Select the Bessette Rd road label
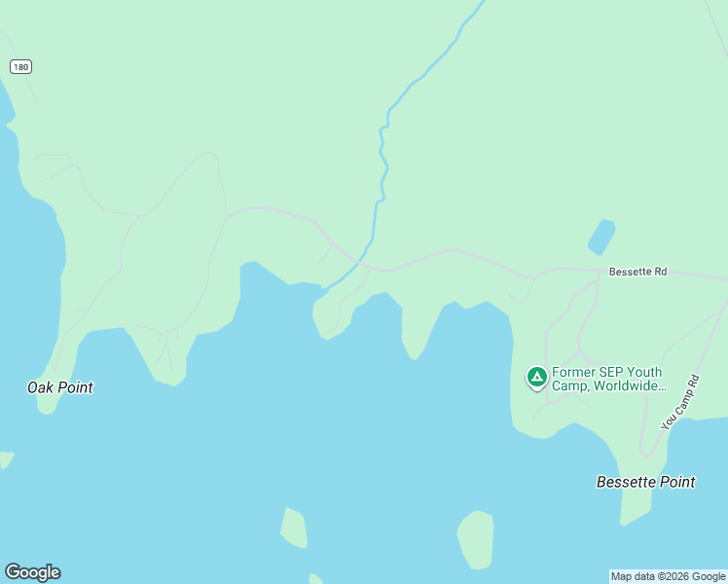Screen dimensions: 728x584 pyautogui.click(x=637, y=272)
